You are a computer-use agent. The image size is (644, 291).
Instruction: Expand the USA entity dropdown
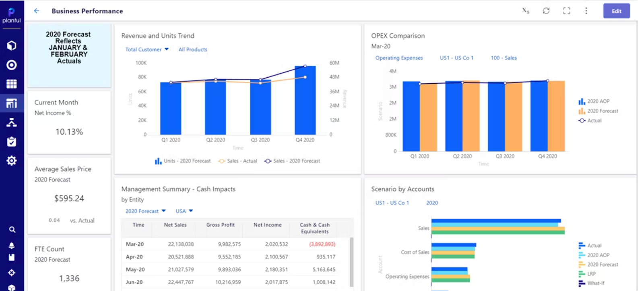coord(184,211)
